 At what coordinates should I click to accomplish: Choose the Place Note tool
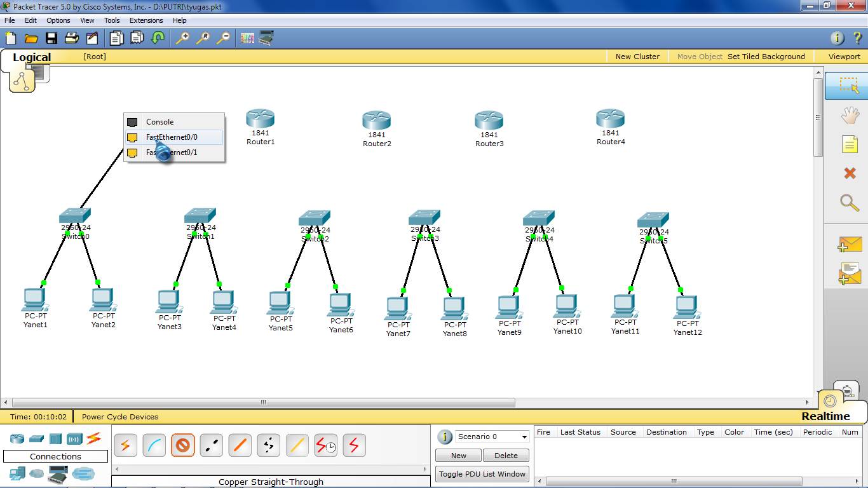(x=850, y=144)
